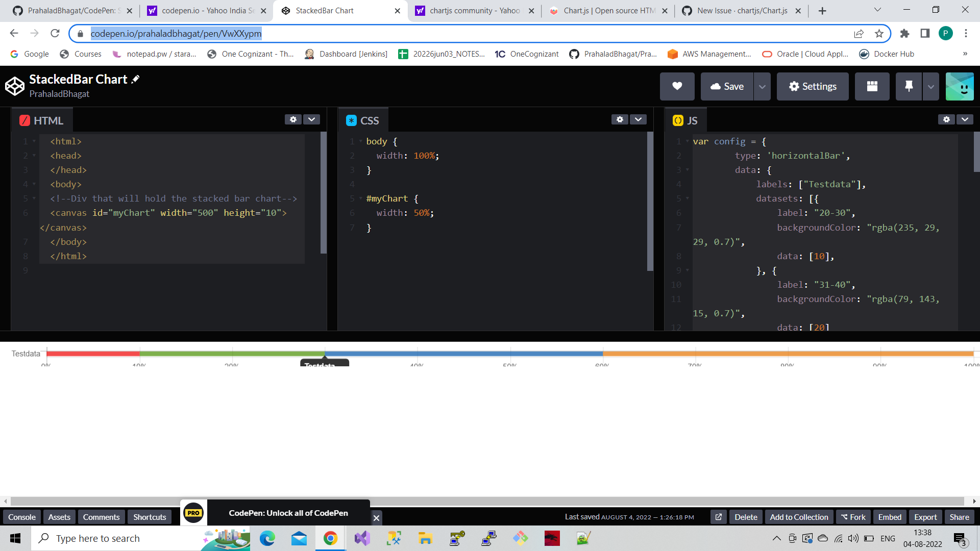Open the Change View layout icon
The height and width of the screenshot is (551, 980).
[x=872, y=86]
